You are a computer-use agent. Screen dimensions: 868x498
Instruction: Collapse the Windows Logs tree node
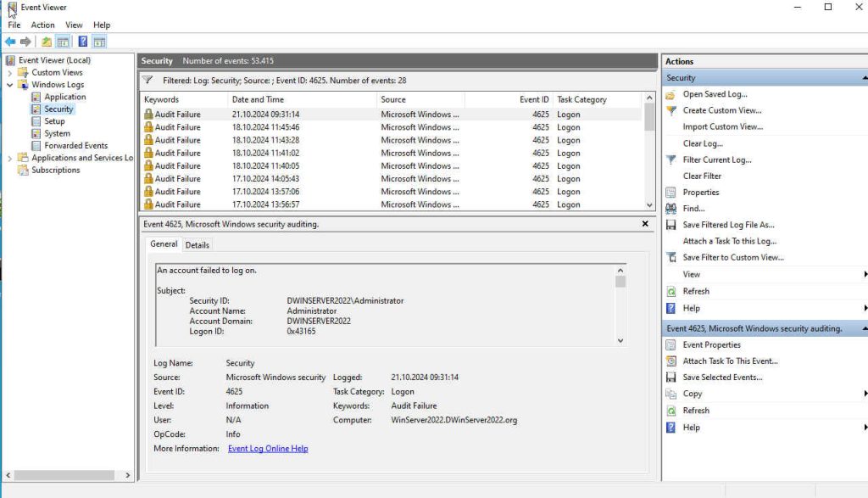[x=10, y=84]
